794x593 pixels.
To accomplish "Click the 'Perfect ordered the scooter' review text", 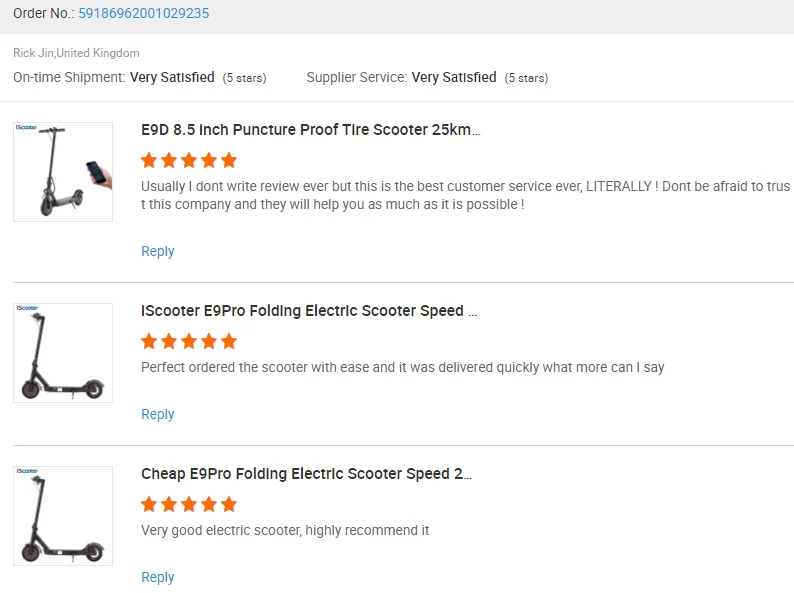I will tap(402, 367).
